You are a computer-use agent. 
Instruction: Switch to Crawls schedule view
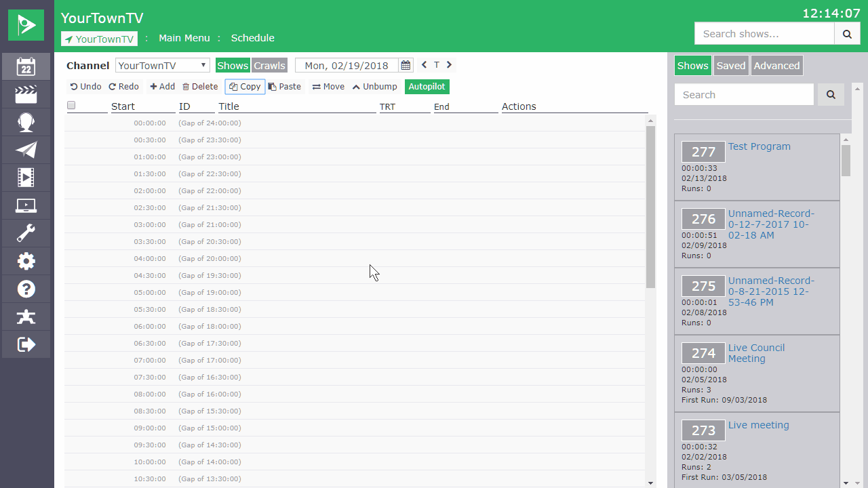coord(269,66)
